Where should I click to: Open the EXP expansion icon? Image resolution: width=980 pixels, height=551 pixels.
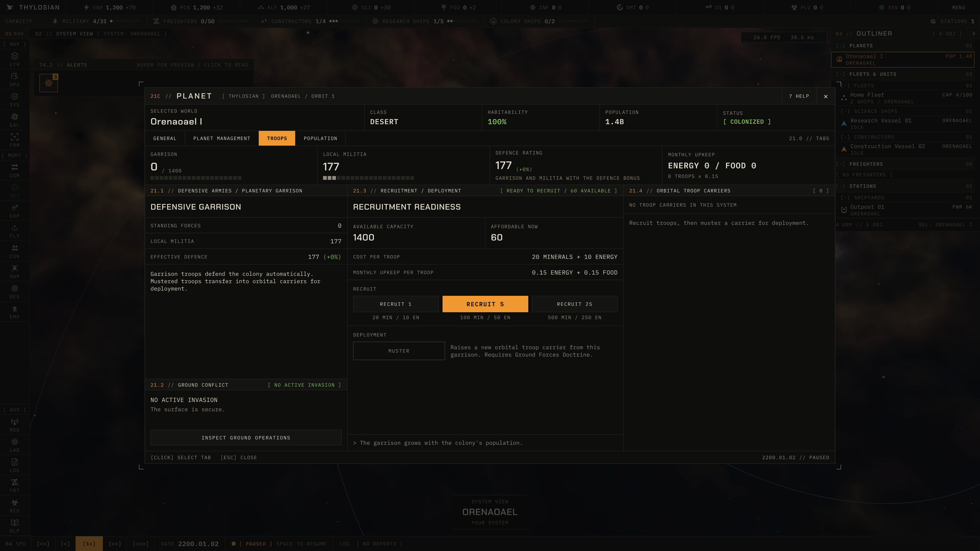coord(15,211)
